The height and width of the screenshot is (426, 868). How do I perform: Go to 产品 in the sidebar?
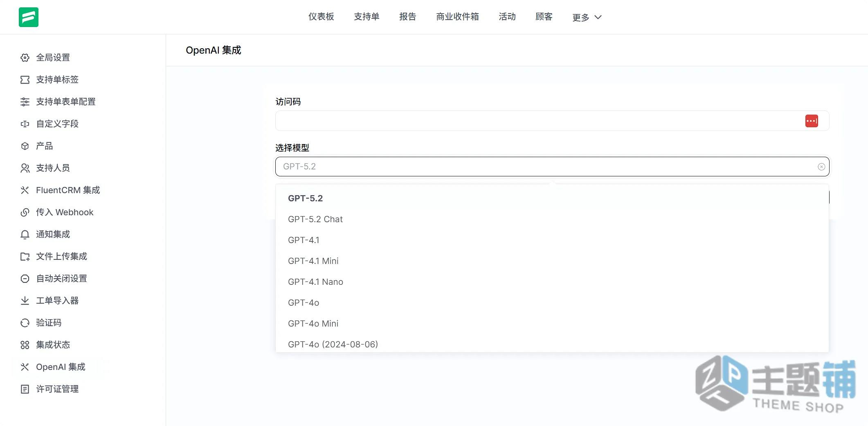pyautogui.click(x=44, y=146)
